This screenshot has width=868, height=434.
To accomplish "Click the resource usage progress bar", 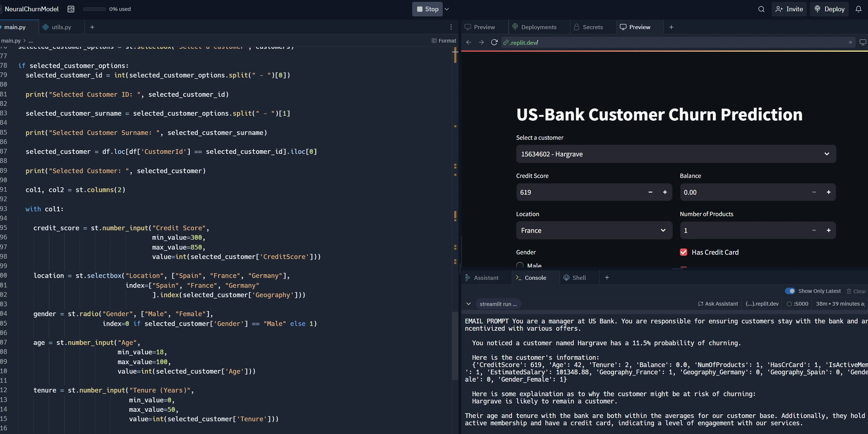I will [x=94, y=9].
